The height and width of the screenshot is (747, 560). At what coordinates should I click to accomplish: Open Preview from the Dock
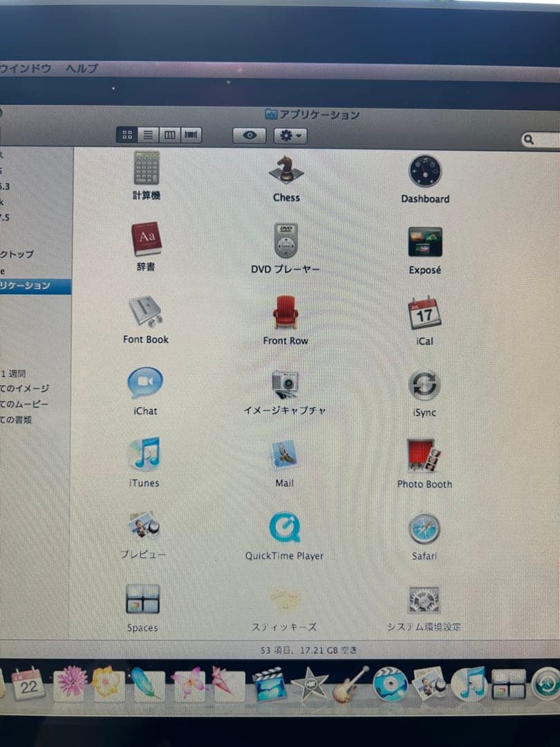[430, 685]
